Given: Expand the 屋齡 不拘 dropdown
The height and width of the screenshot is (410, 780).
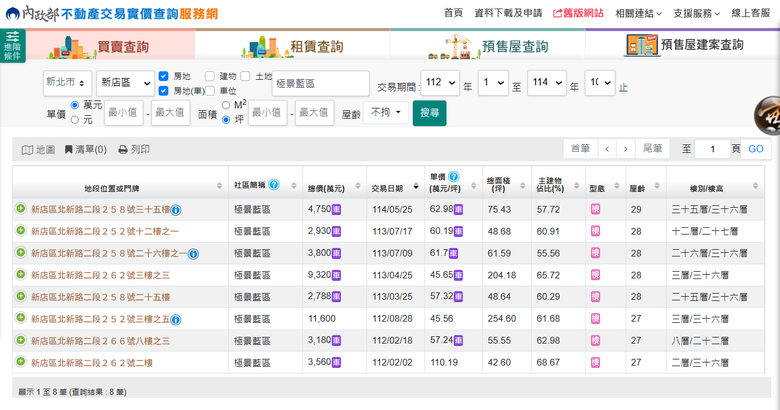Looking at the screenshot, I should pos(387,113).
